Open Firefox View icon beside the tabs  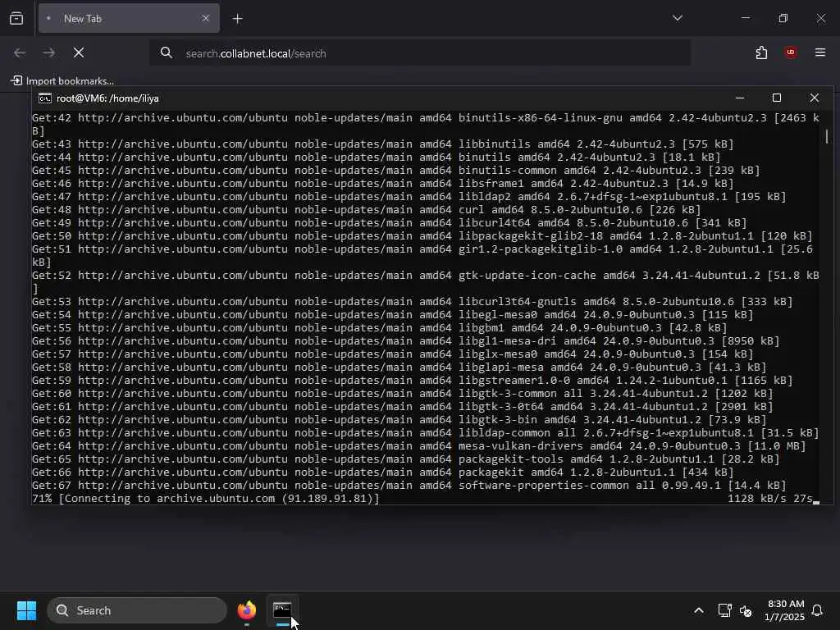16,18
